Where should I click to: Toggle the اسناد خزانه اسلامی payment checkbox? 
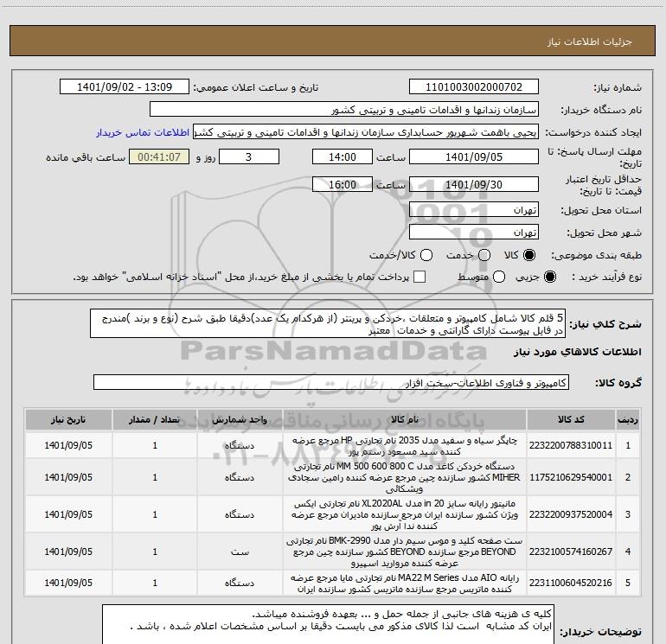[x=419, y=277]
